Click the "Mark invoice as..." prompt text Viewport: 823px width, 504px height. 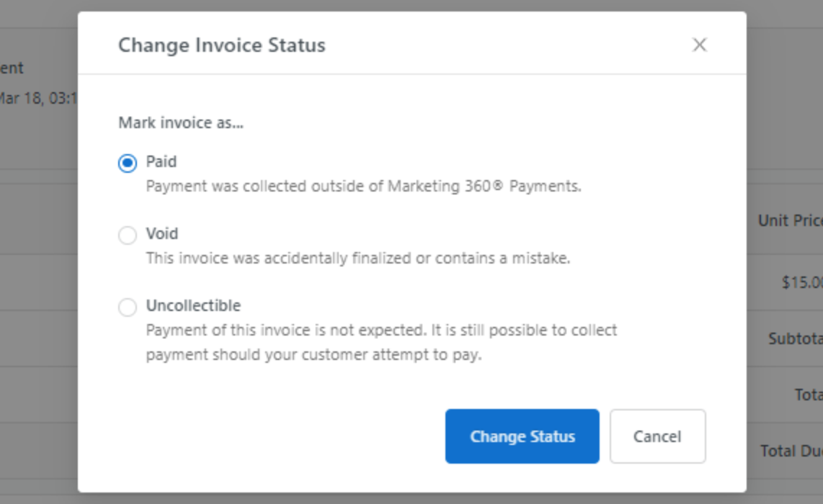coord(181,122)
